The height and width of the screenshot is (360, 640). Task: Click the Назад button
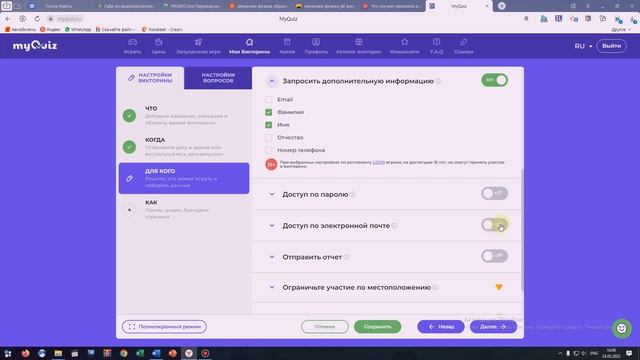[441, 327]
